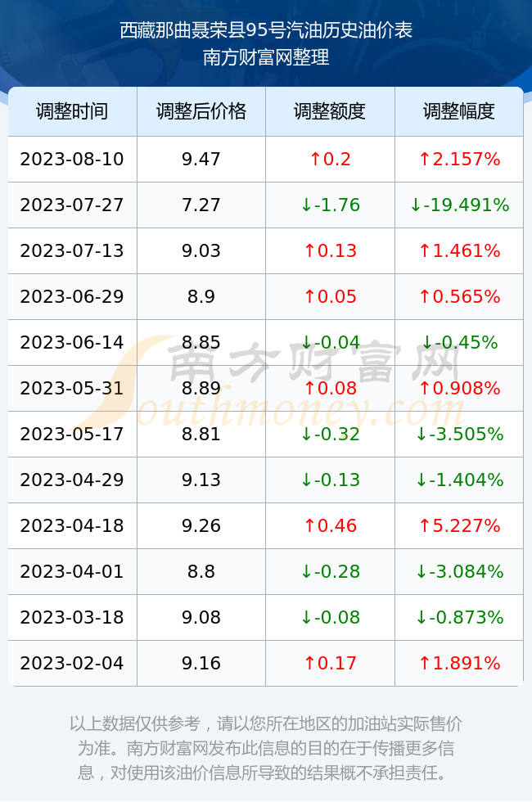Click the price 8.9 cell
Screen dimensions: 532x802
tap(201, 296)
